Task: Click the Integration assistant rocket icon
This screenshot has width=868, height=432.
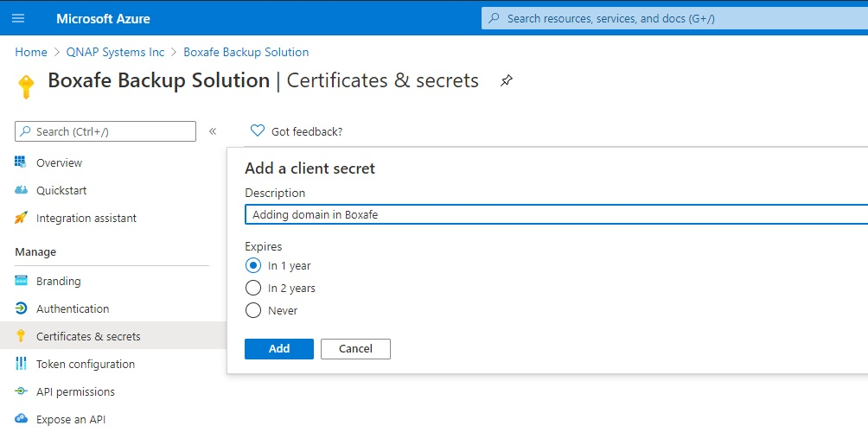Action: pyautogui.click(x=21, y=218)
